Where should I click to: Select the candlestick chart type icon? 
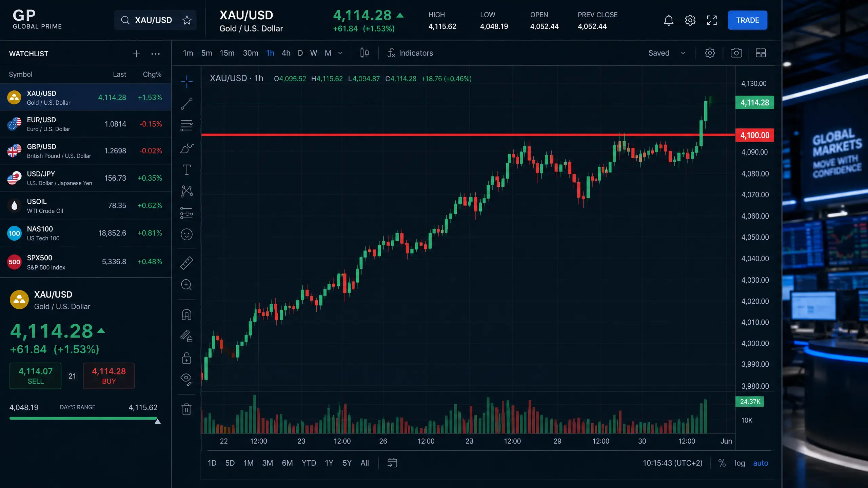point(364,53)
